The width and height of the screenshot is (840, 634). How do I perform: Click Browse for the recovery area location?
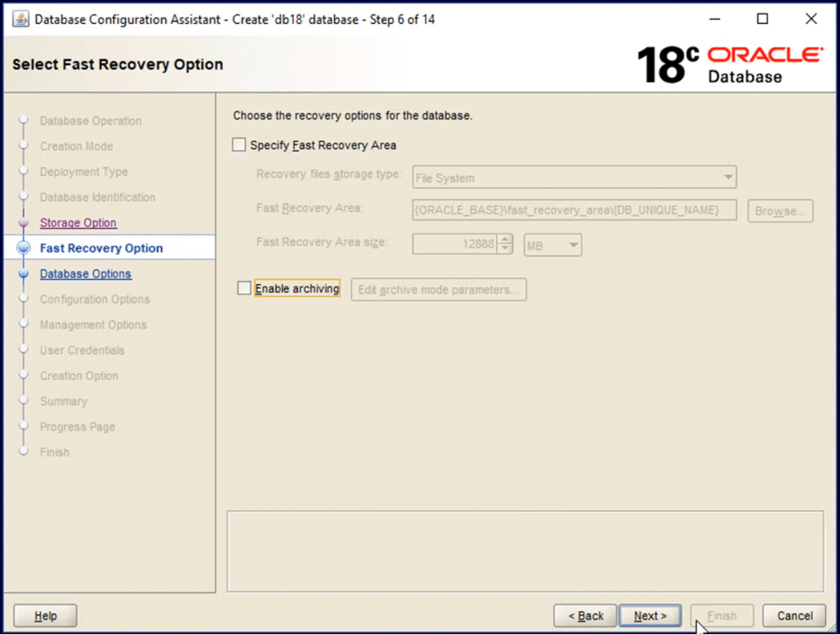pos(780,211)
